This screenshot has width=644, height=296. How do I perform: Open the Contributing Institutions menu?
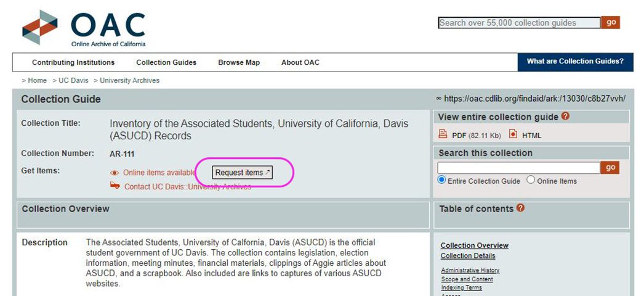pyautogui.click(x=73, y=62)
